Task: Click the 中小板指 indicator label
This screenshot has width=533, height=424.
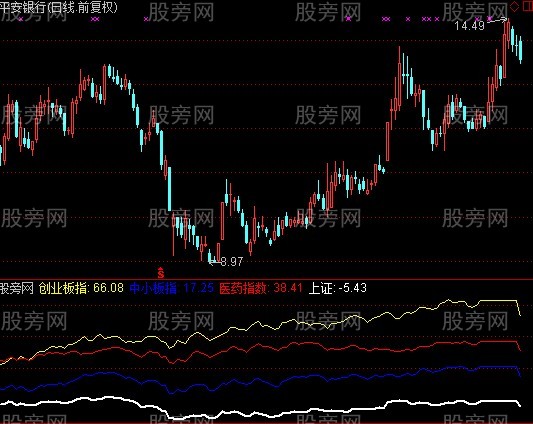Action: (x=153, y=288)
